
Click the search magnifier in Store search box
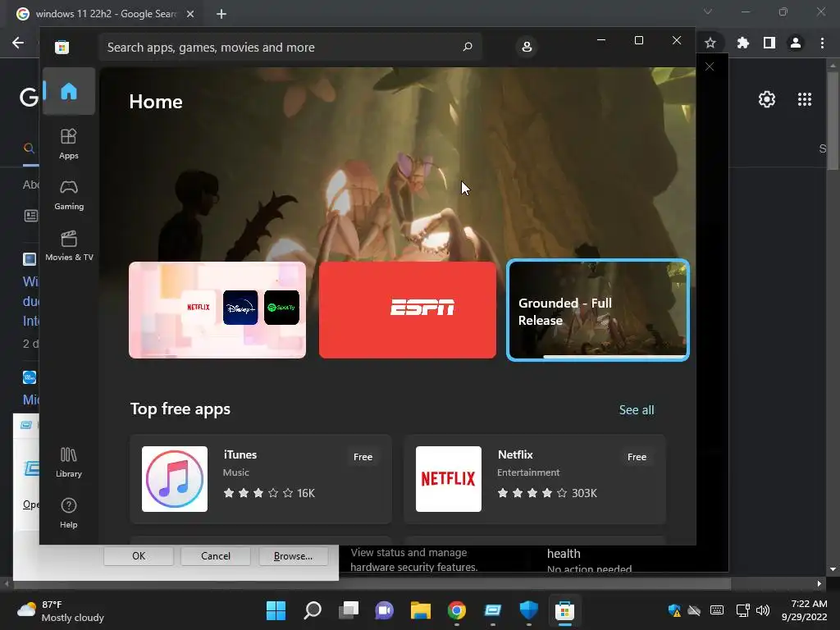[467, 47]
